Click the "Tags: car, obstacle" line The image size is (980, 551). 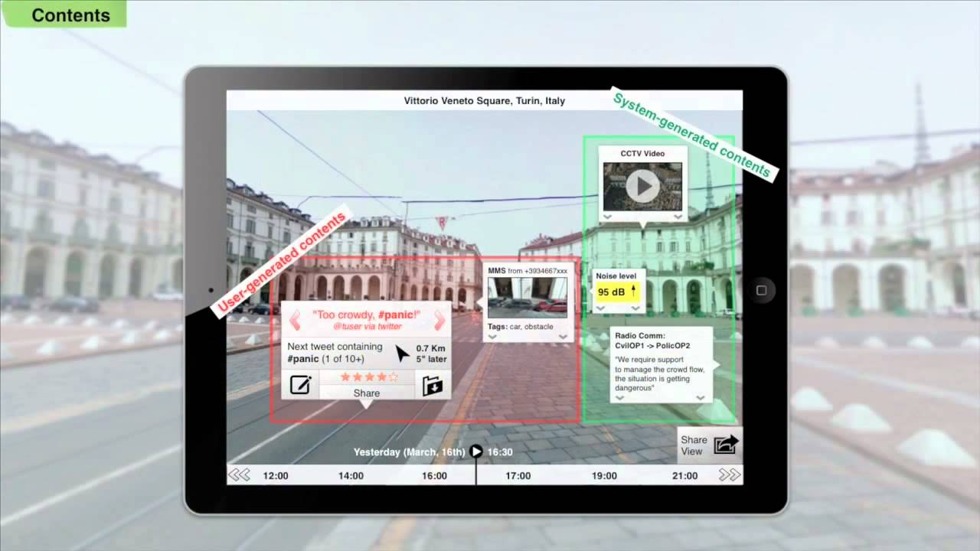[x=520, y=327]
